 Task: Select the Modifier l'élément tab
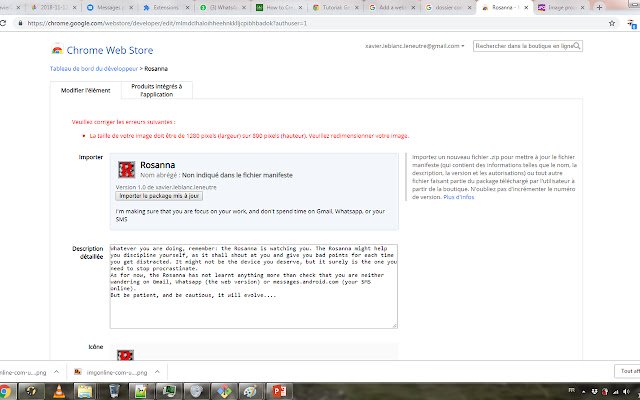click(x=86, y=90)
